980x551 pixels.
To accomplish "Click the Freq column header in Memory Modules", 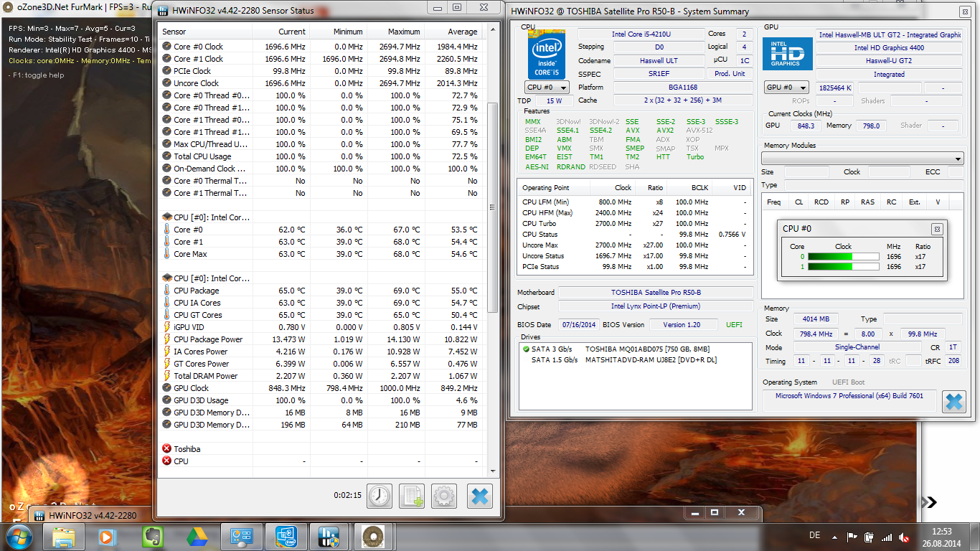I will (x=774, y=202).
